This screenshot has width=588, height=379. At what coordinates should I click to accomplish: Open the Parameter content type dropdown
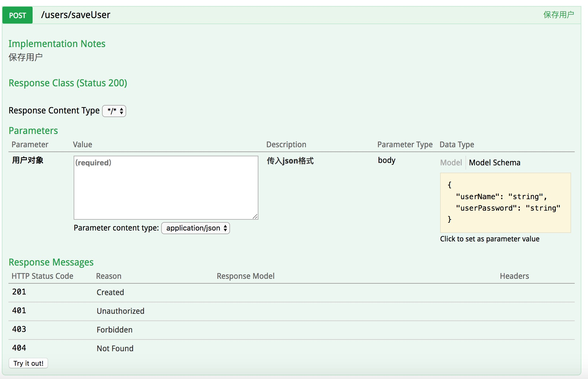[196, 228]
